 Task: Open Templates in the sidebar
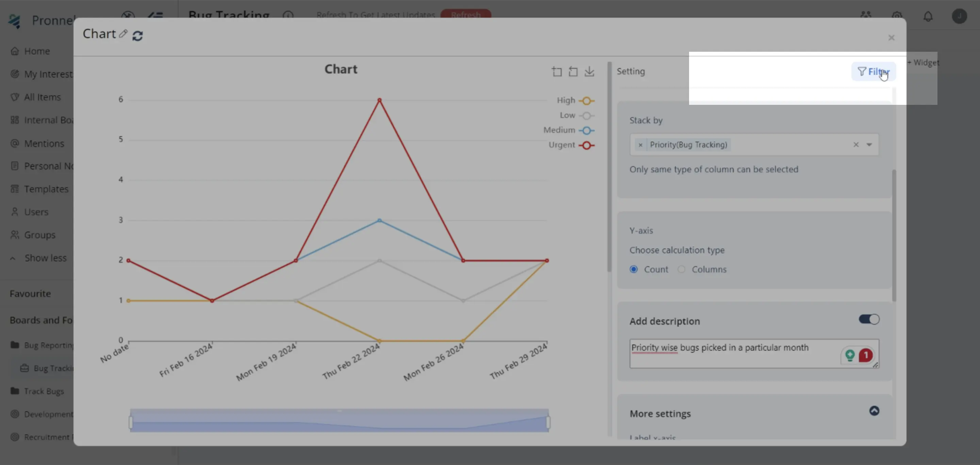(x=46, y=189)
